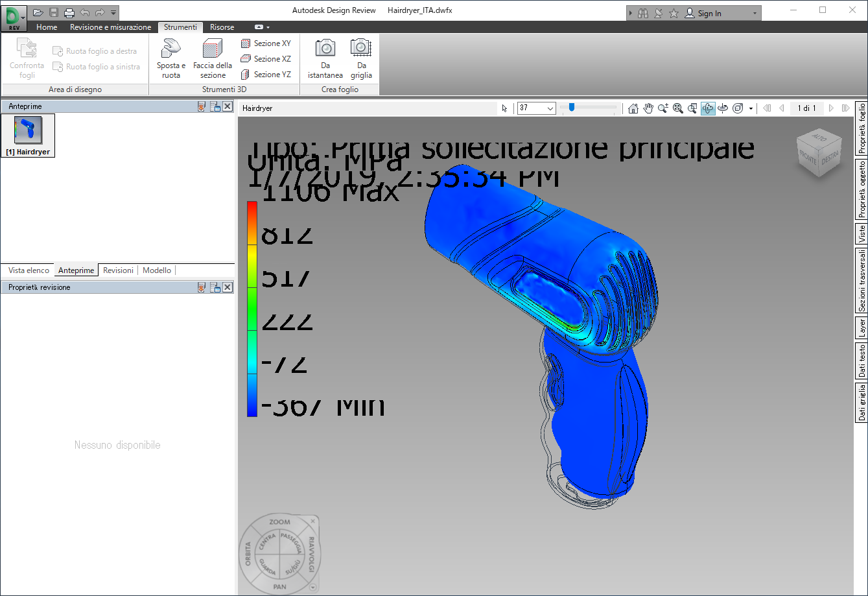Click Sign In button

(x=703, y=13)
